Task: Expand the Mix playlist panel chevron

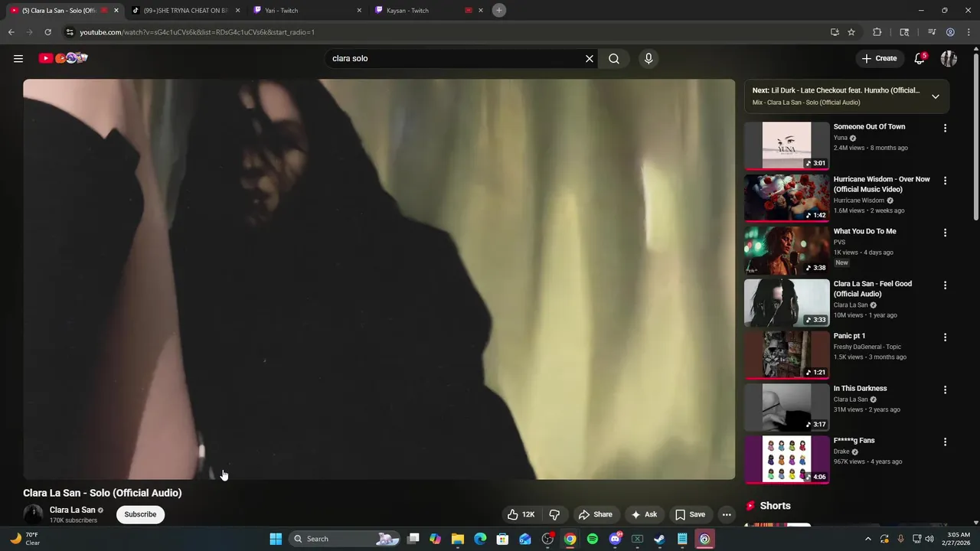Action: pos(936,96)
